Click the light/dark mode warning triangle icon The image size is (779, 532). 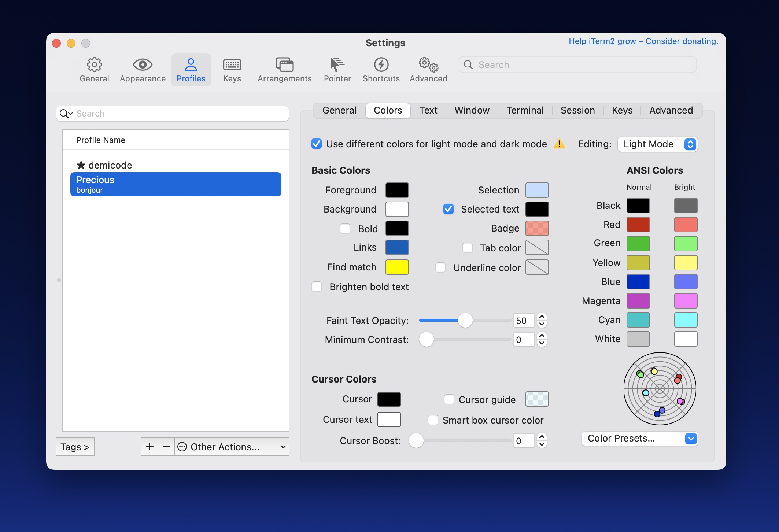pyautogui.click(x=559, y=144)
